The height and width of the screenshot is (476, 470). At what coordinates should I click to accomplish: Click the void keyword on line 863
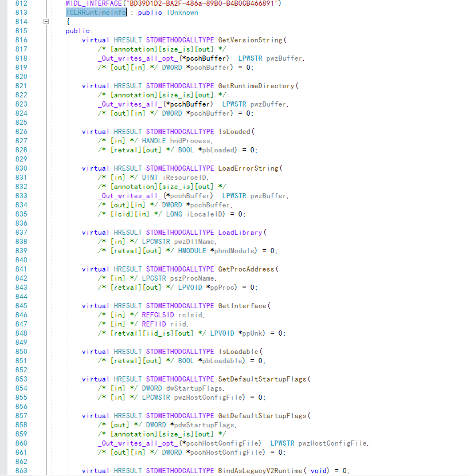[319, 471]
